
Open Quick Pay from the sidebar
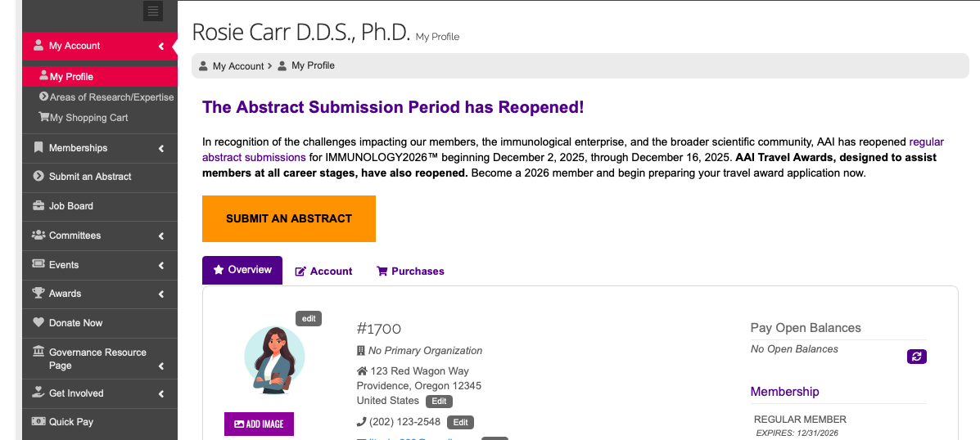coord(70,422)
